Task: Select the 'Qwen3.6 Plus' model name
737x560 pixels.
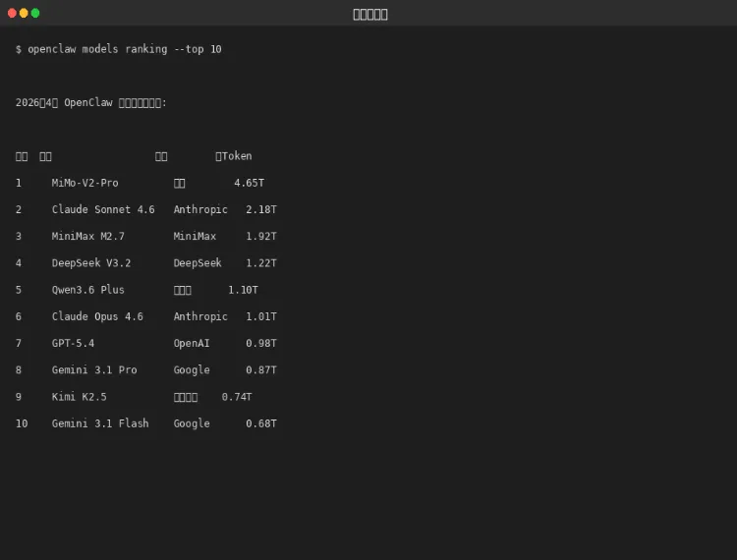Action: click(87, 290)
